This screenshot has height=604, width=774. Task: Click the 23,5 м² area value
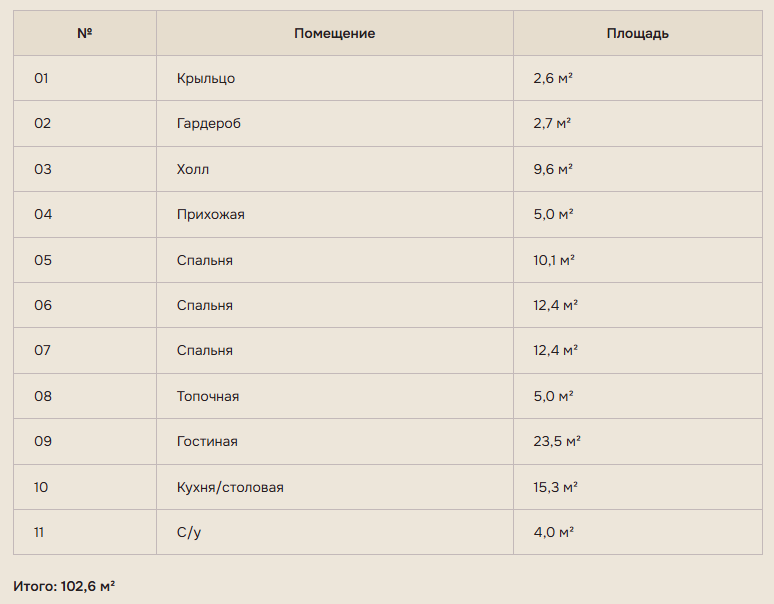tap(557, 441)
